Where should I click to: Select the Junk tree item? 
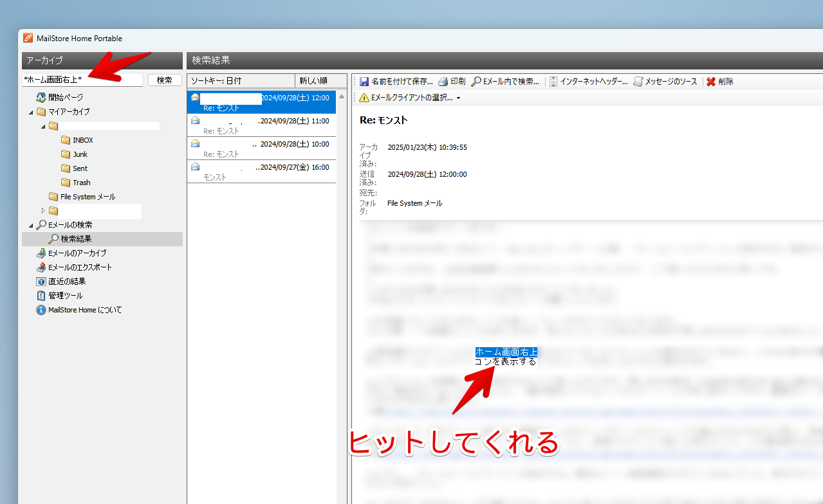pyautogui.click(x=80, y=154)
